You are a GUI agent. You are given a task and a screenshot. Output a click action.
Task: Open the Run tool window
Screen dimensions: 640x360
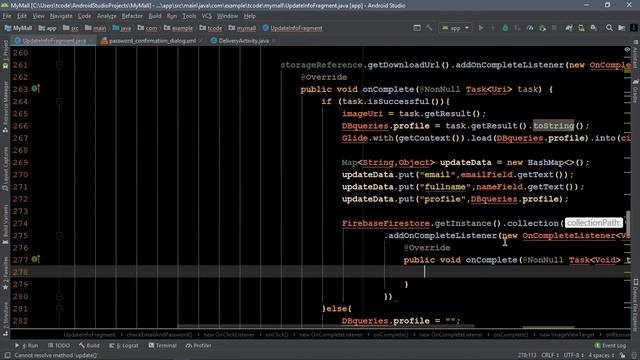27,346
